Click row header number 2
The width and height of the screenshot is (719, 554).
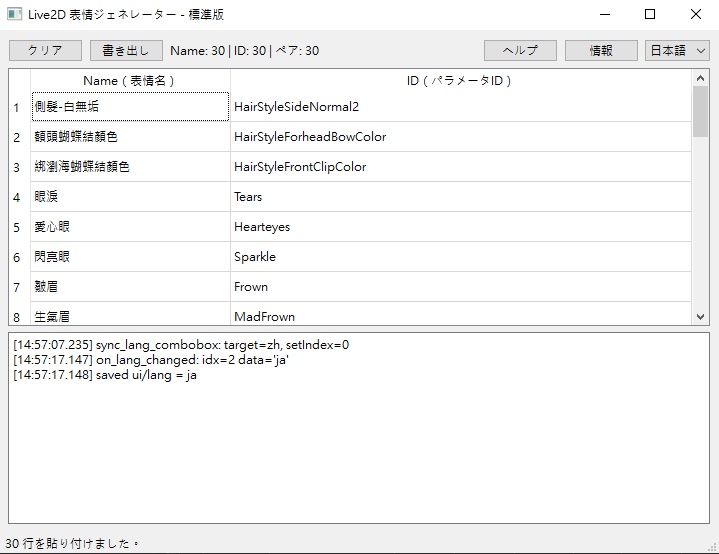pyautogui.click(x=19, y=137)
